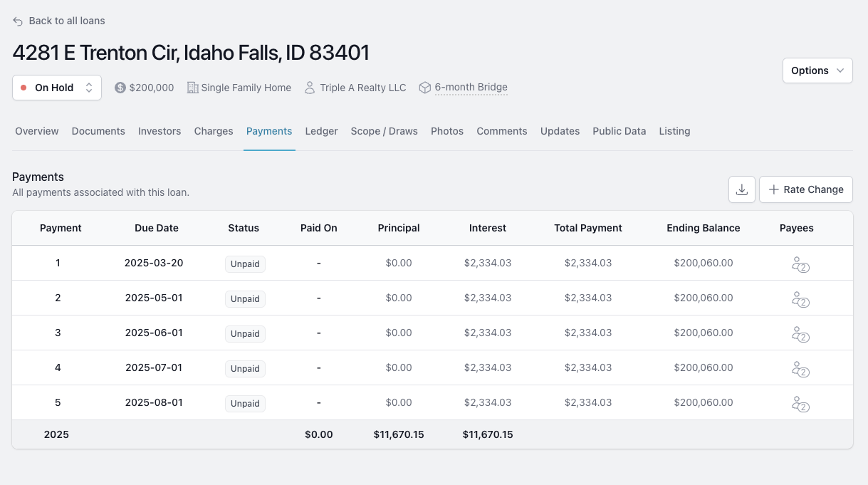This screenshot has height=485, width=868.
Task: Click the Rate Change button
Action: click(x=805, y=189)
